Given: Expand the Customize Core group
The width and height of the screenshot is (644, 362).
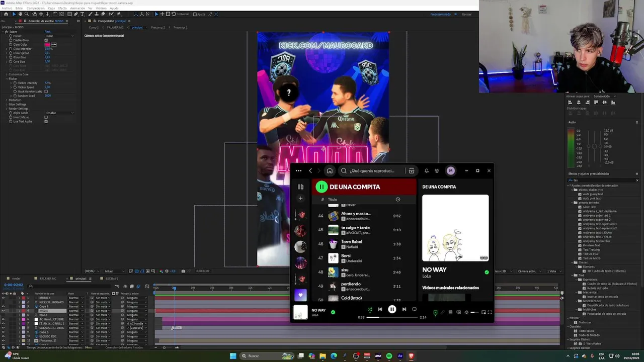Looking at the screenshot, I should [7, 74].
